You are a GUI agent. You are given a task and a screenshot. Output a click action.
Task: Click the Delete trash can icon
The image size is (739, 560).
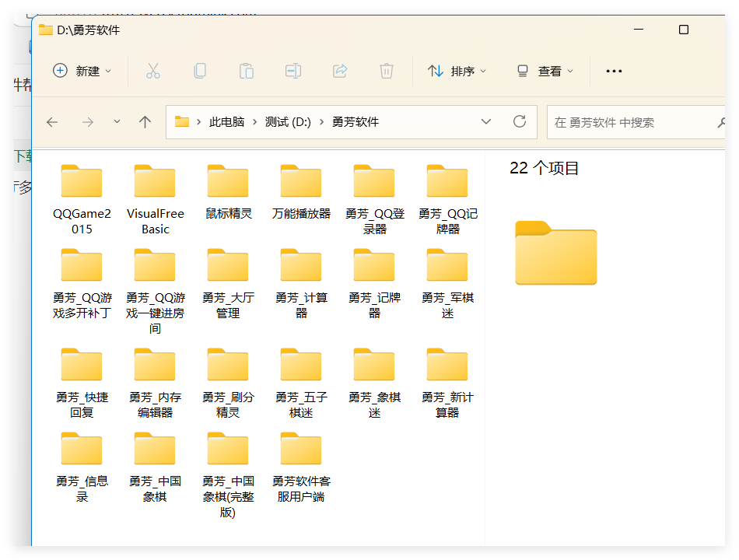pyautogui.click(x=387, y=71)
